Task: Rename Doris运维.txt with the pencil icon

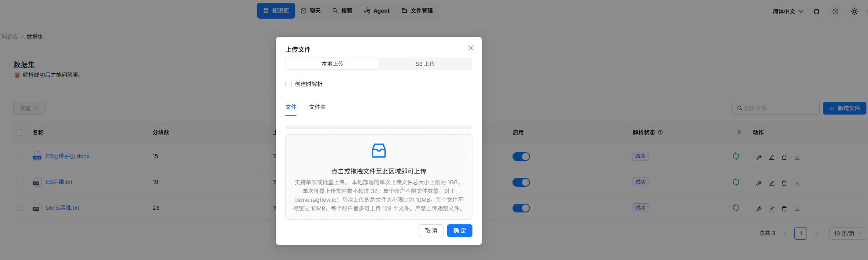Action: click(x=772, y=209)
